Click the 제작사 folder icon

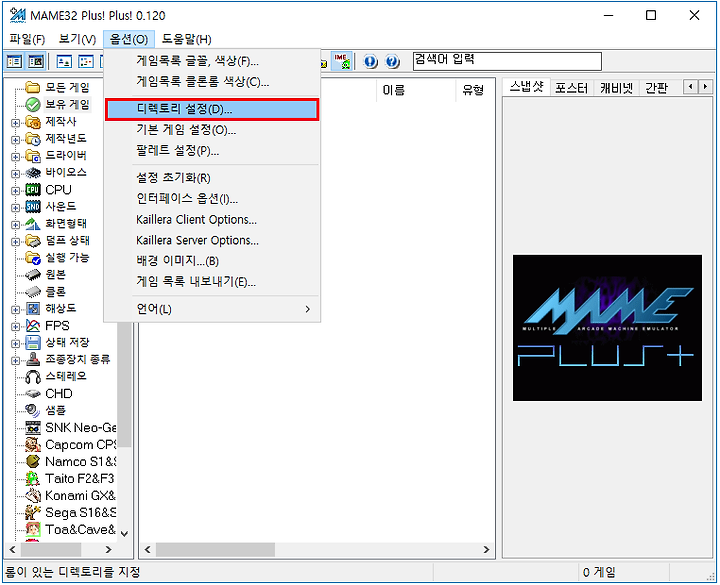(33, 122)
